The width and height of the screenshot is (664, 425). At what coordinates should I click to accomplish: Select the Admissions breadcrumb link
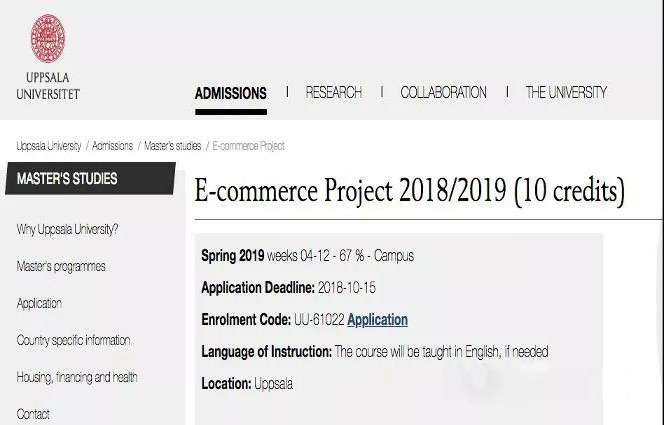tap(112, 146)
